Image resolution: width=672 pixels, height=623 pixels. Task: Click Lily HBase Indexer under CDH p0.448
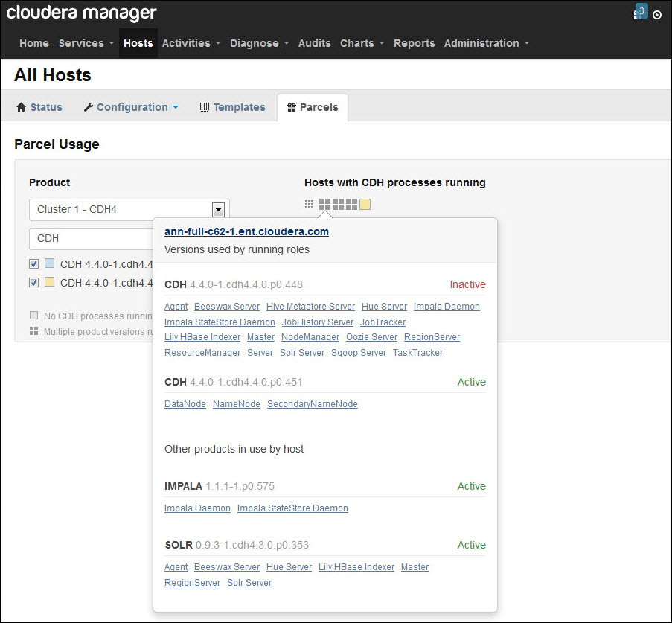click(x=202, y=337)
